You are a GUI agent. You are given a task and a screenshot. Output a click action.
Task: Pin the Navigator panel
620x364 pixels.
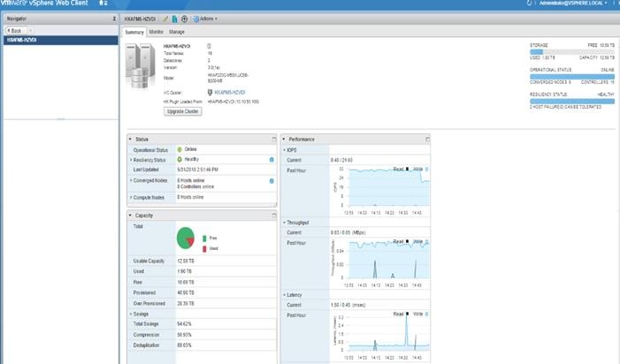point(114,19)
